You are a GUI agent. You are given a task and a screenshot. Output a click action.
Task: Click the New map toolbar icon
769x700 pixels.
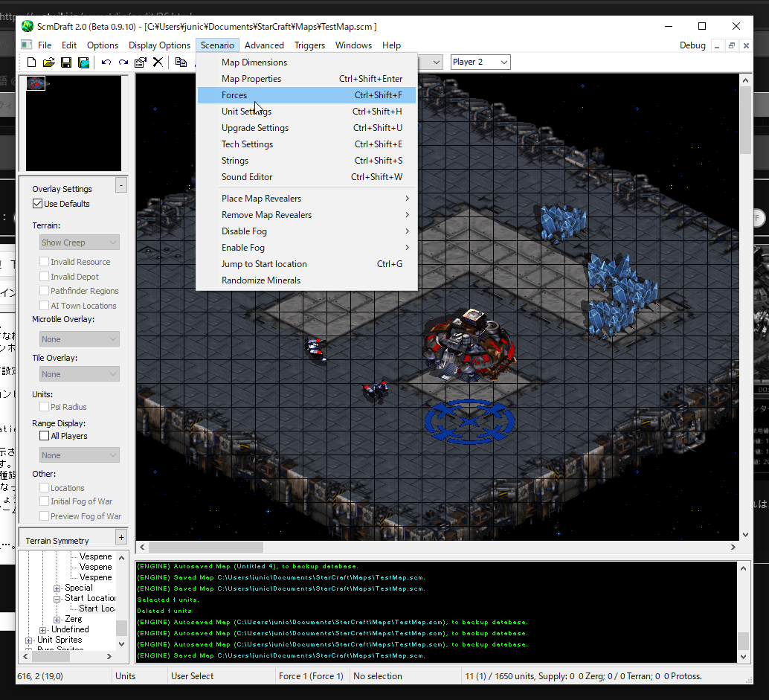point(31,62)
